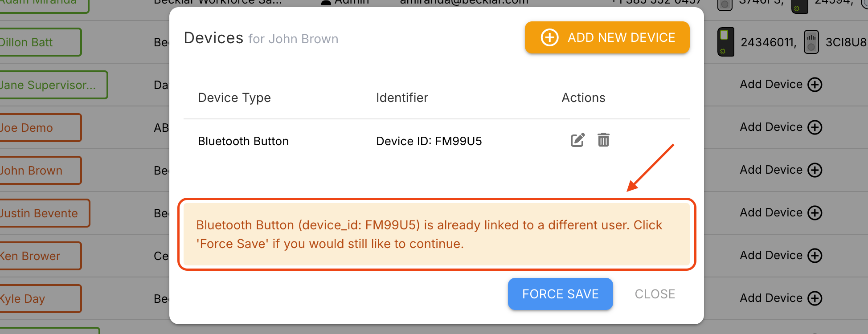Close the Devices dialog
The image size is (868, 334).
[655, 294]
